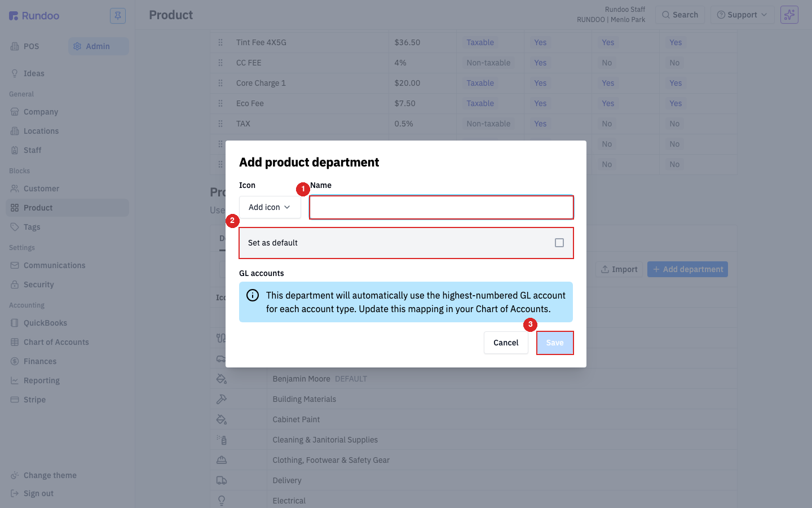This screenshot has height=508, width=812.
Task: Switch to the Admin tab
Action: (98, 46)
